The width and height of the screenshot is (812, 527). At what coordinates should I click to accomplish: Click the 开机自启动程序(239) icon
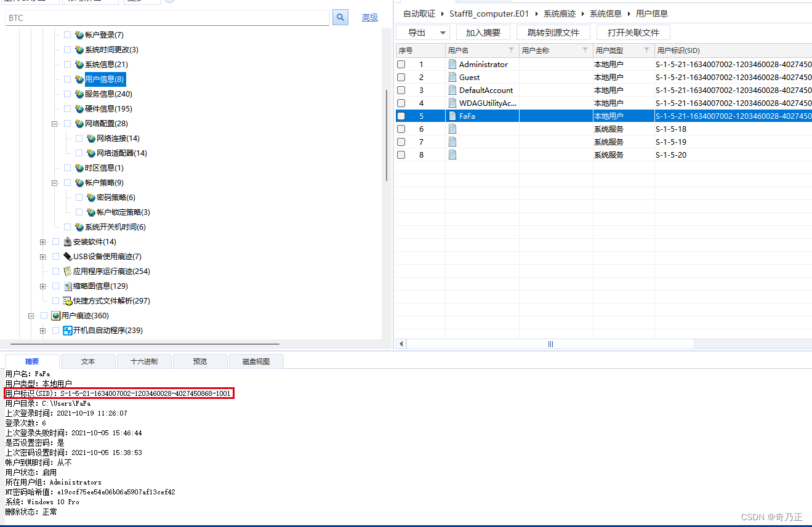tap(68, 331)
